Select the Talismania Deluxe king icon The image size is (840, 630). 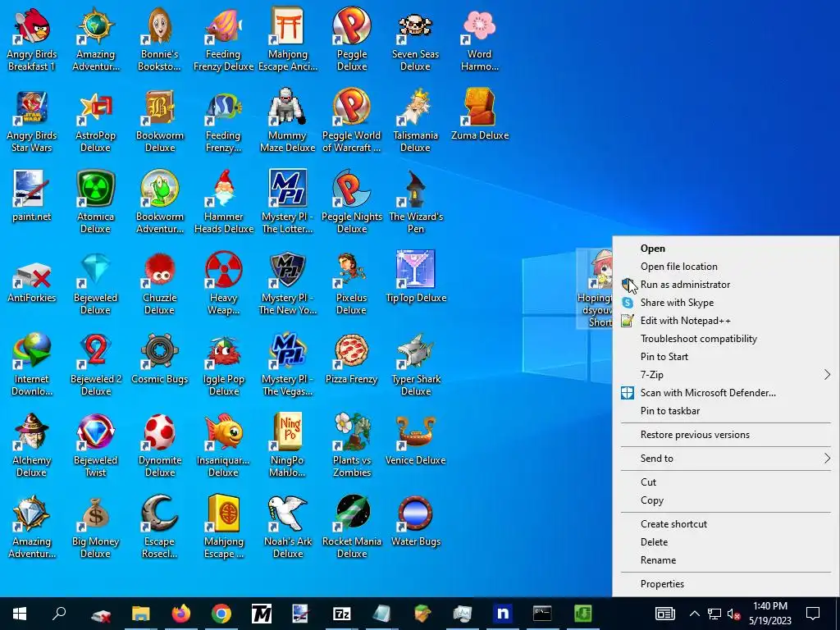[x=415, y=107]
